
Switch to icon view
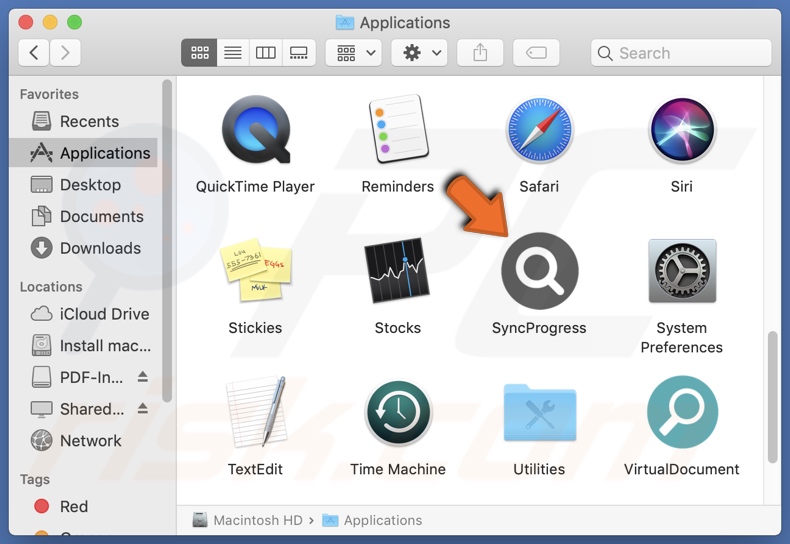(200, 52)
